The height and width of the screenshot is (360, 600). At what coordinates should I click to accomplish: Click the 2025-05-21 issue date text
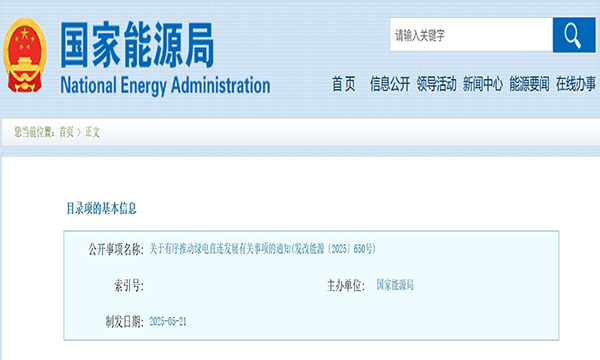pos(168,321)
